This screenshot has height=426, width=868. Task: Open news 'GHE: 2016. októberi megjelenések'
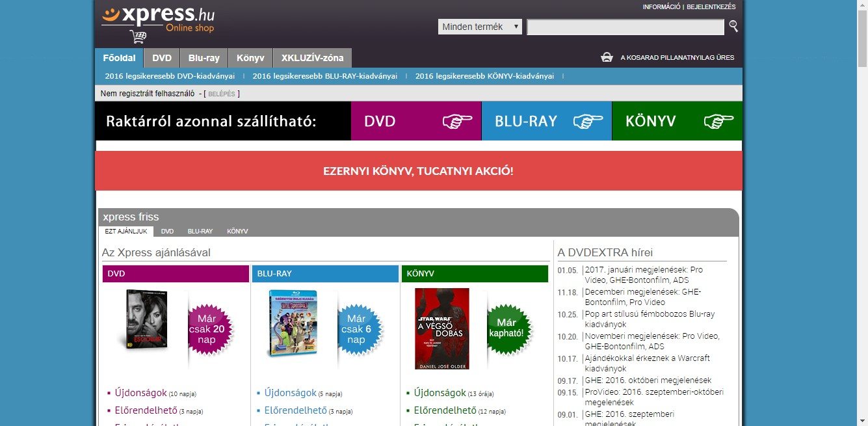(x=648, y=380)
